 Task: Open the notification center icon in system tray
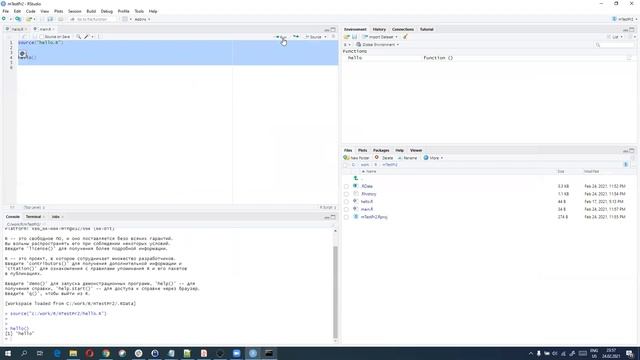(x=630, y=353)
